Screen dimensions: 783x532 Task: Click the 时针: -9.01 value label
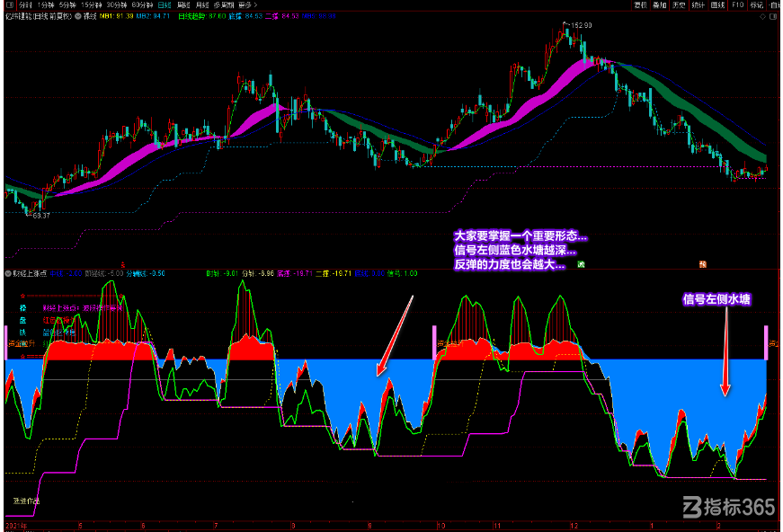tap(223, 273)
